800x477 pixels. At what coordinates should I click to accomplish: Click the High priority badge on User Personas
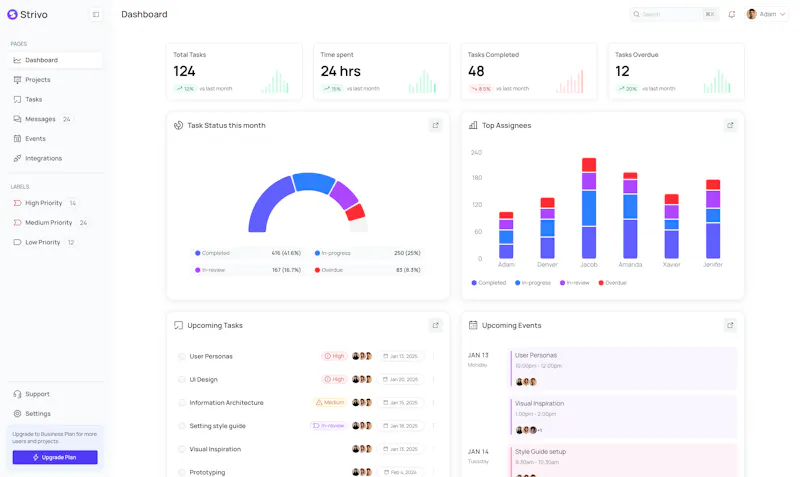coord(334,356)
